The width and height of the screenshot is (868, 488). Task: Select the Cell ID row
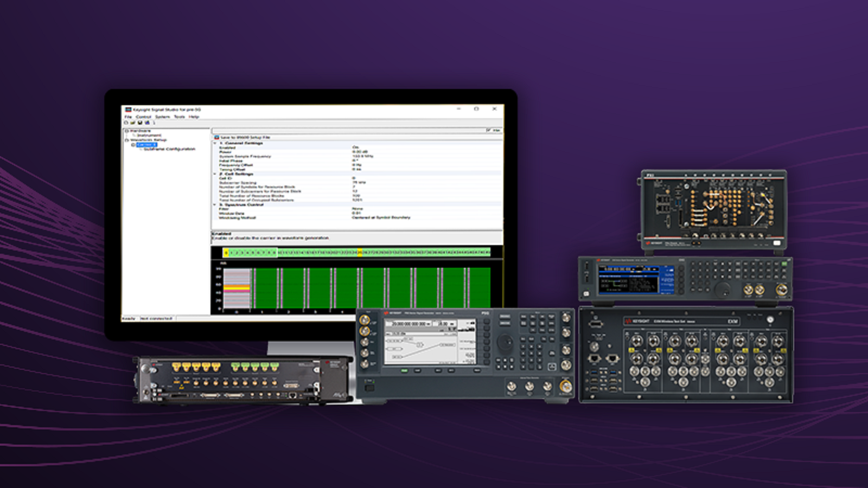[357, 178]
